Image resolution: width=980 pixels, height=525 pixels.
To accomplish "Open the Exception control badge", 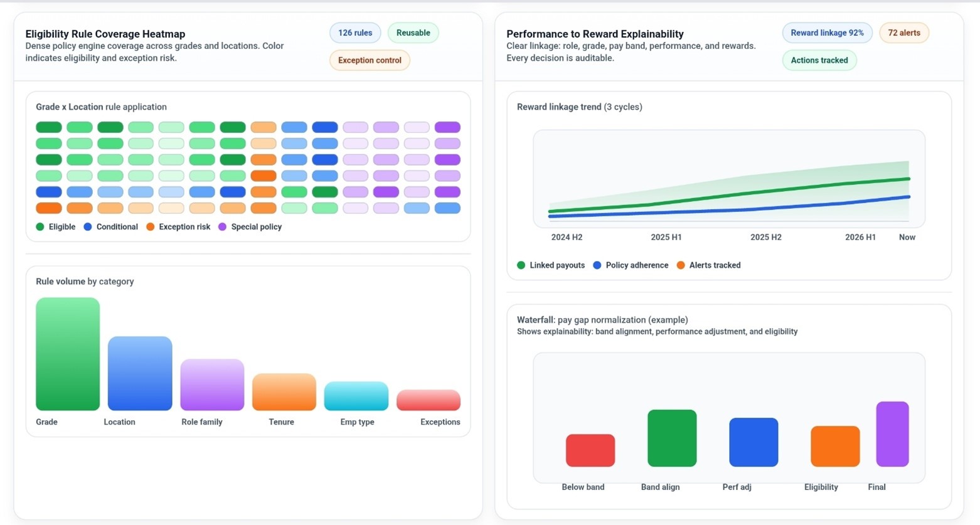I will (370, 60).
